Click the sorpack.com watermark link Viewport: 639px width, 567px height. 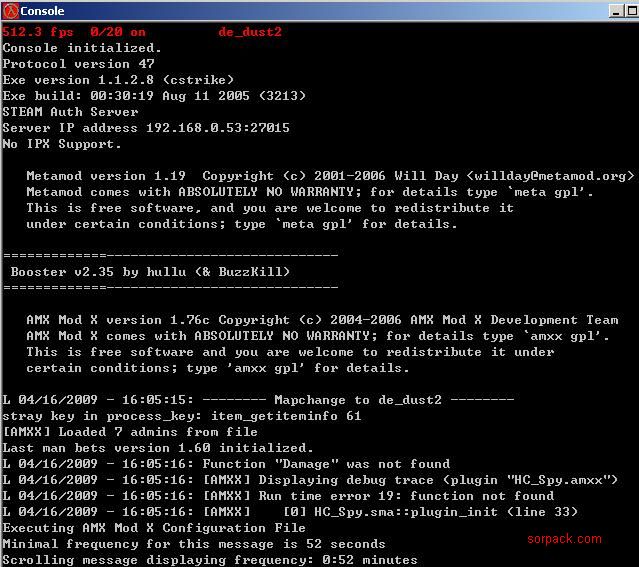[x=564, y=539]
